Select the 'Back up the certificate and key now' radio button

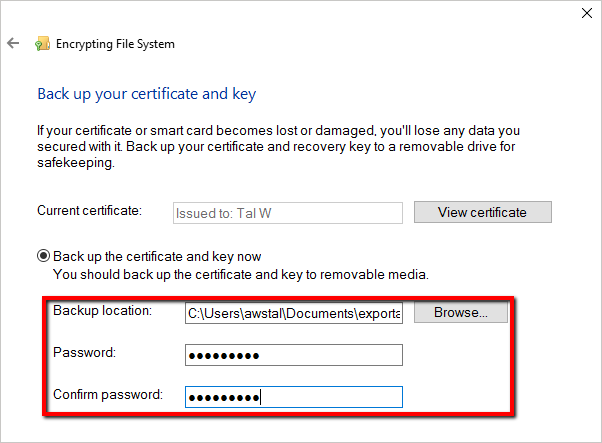click(43, 256)
